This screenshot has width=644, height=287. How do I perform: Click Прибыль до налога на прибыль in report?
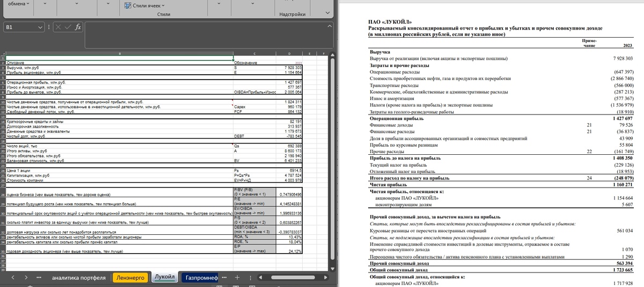click(405, 159)
